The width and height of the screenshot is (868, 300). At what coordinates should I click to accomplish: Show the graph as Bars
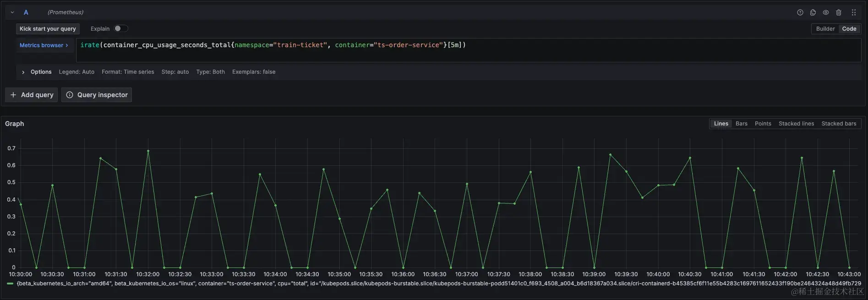point(741,124)
